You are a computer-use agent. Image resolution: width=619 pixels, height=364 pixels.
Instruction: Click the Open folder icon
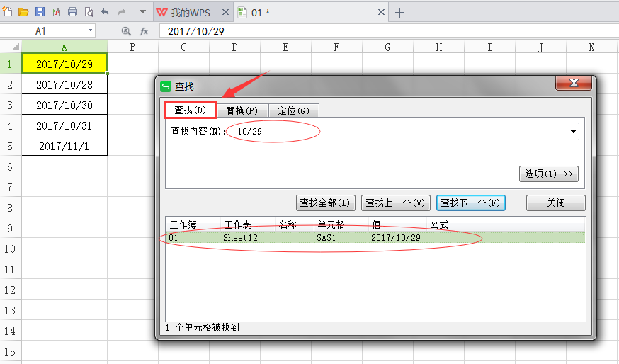(23, 12)
